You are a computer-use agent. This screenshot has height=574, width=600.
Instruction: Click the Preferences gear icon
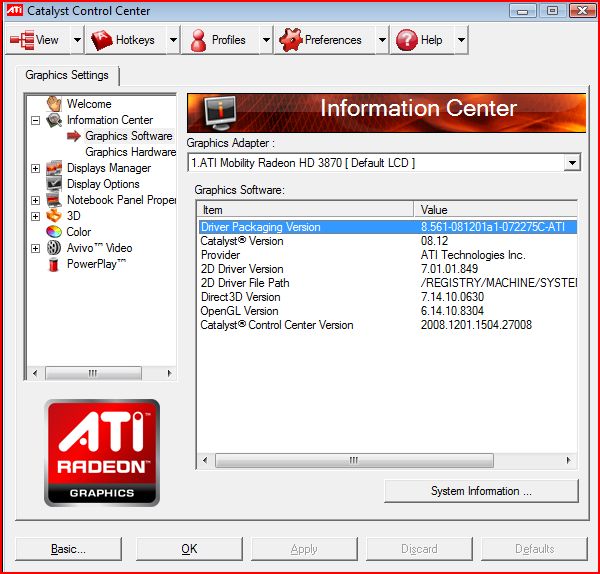290,40
